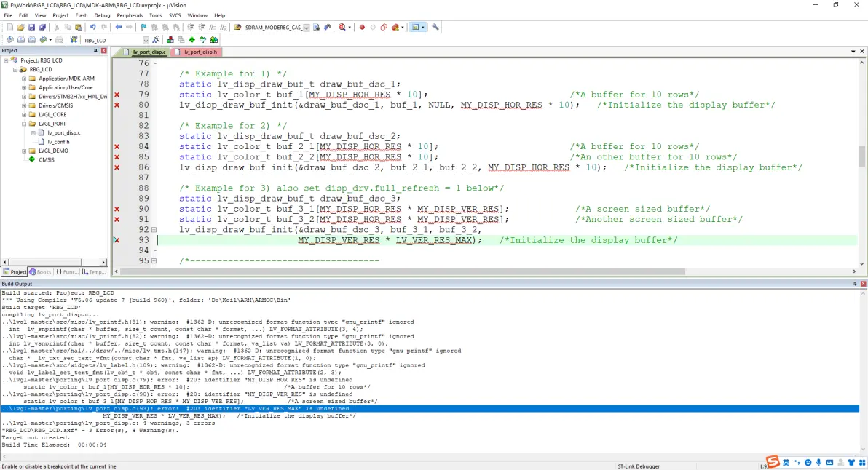Click the Open file folder icon
This screenshot has width=868, height=470.
20,28
